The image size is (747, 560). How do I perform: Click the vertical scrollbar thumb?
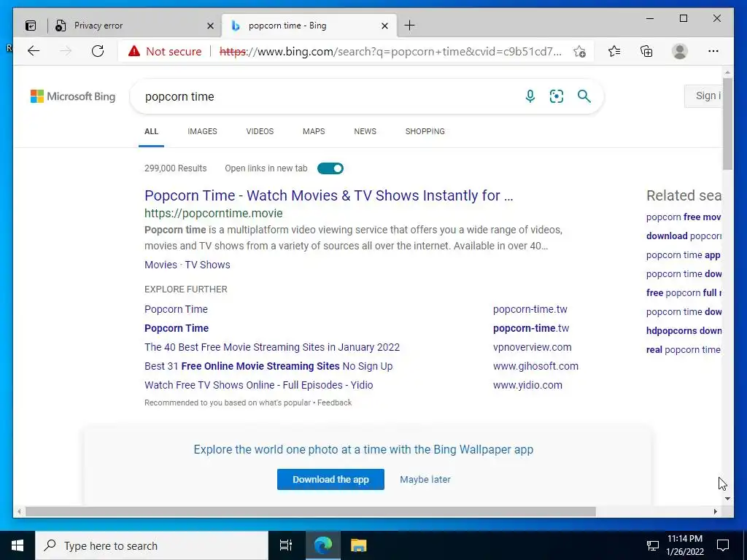[x=727, y=124]
